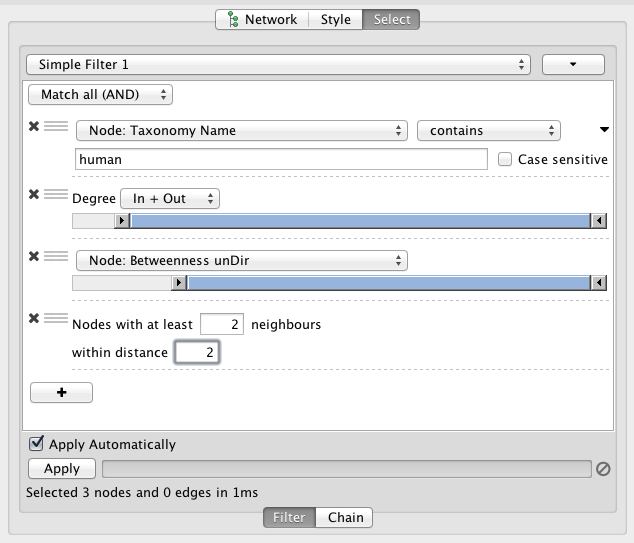Viewport: 634px width, 543px height.
Task: Grab the drag handle of Taxonomy Name row
Action: point(56,127)
